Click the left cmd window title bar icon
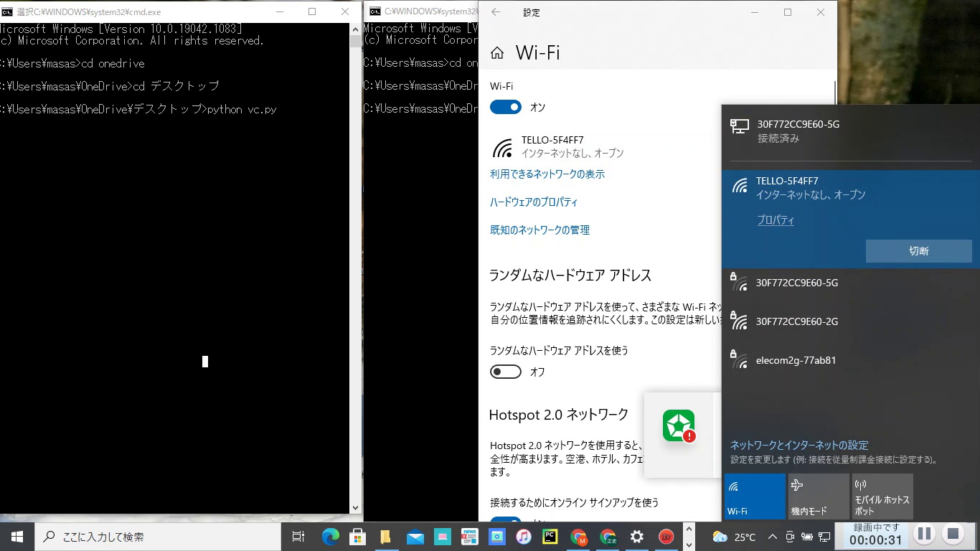Viewport: 980px width, 551px height. pyautogui.click(x=7, y=11)
